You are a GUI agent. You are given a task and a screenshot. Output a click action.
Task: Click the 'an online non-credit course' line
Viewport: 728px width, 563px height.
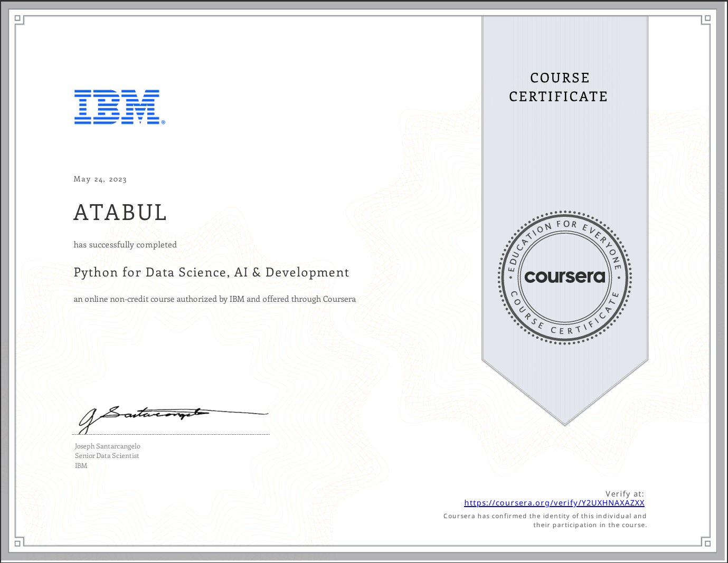215,299
